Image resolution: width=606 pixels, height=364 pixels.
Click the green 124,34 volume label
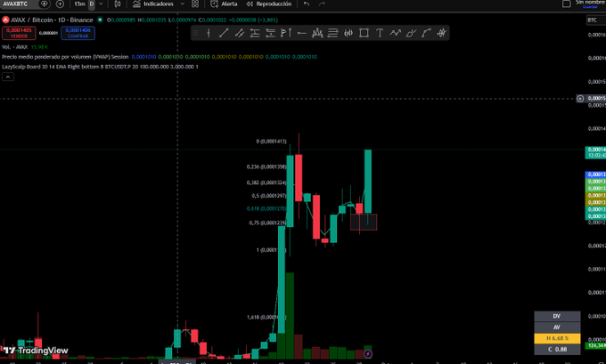(595, 345)
